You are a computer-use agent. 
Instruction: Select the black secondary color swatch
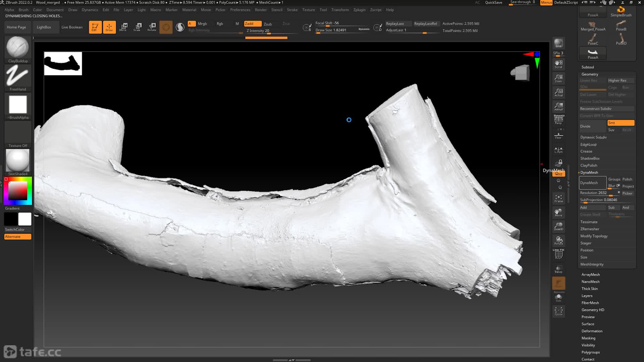point(10,219)
